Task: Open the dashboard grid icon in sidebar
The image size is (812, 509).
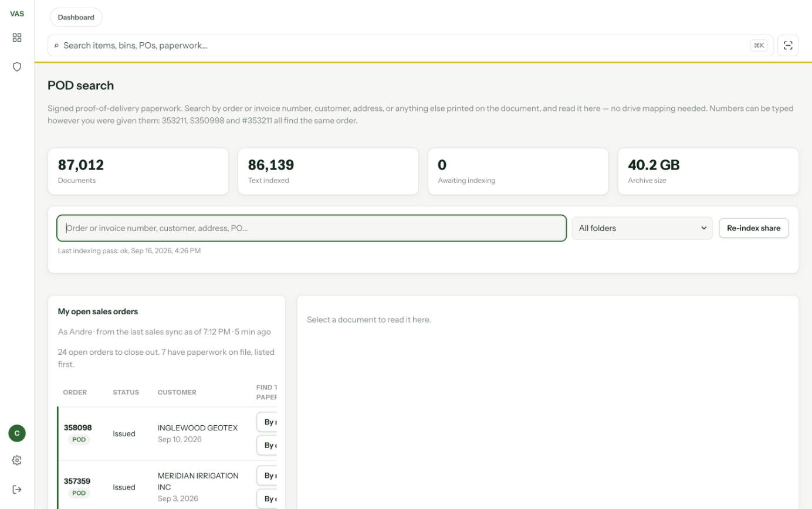Action: click(17, 38)
